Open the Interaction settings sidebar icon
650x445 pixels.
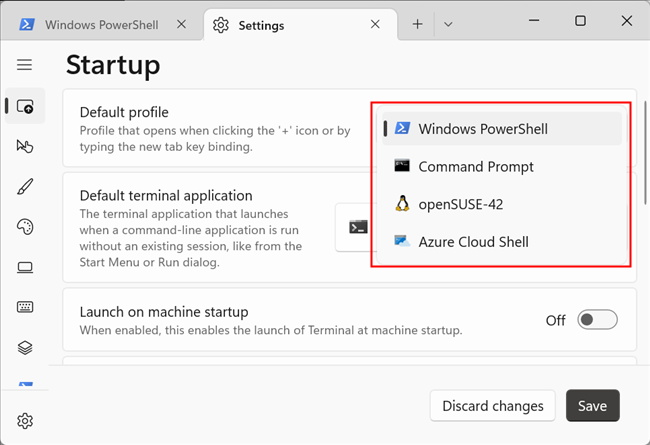click(25, 146)
